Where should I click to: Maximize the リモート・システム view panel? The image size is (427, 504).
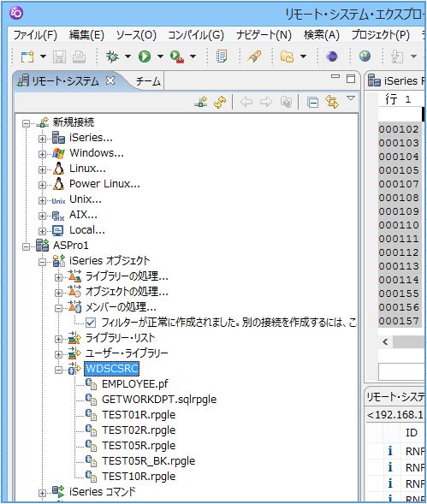(351, 79)
